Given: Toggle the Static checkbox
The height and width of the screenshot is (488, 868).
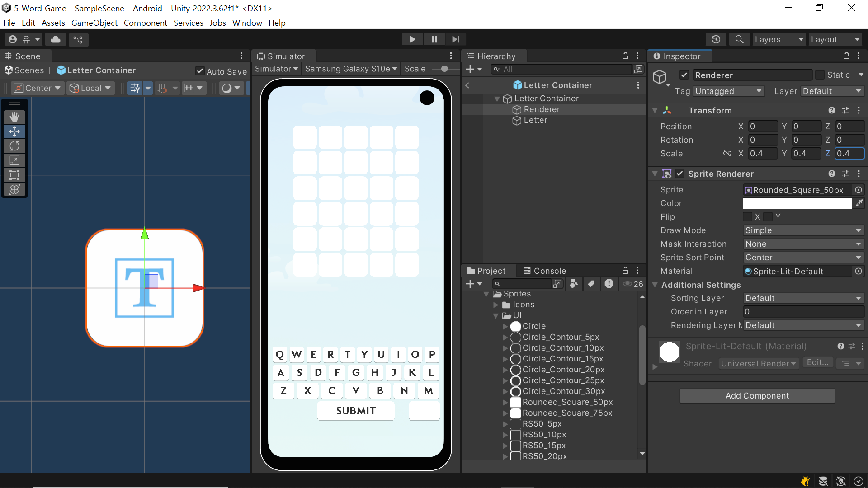Looking at the screenshot, I should pos(820,75).
